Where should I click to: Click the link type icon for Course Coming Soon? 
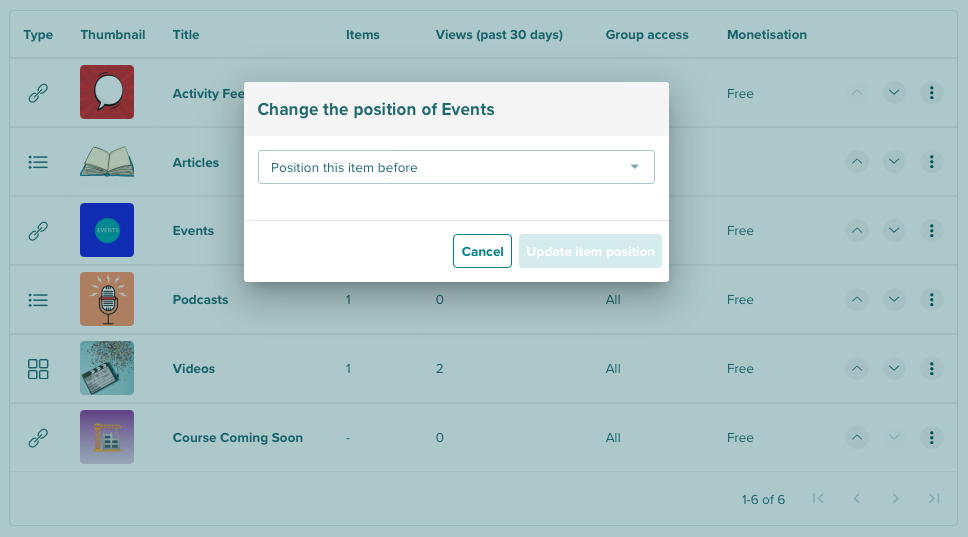(38, 438)
